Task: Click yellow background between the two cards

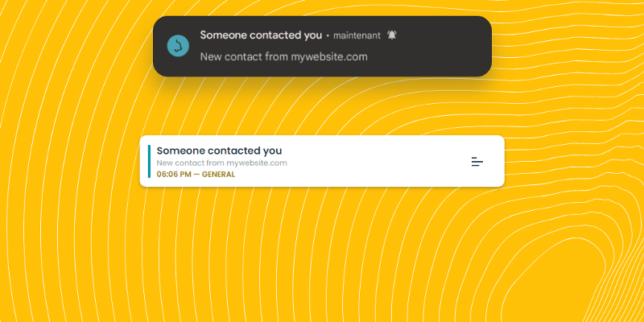Action: [x=322, y=106]
